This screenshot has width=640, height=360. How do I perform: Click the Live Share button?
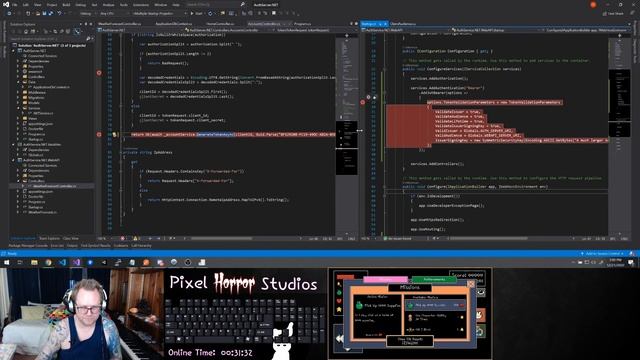(x=613, y=13)
